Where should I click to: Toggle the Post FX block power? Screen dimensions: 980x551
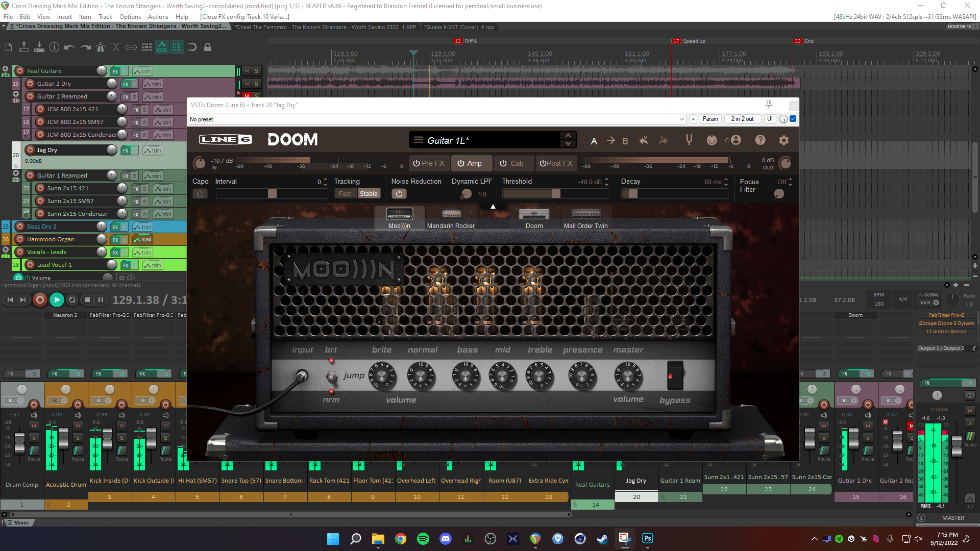(543, 163)
